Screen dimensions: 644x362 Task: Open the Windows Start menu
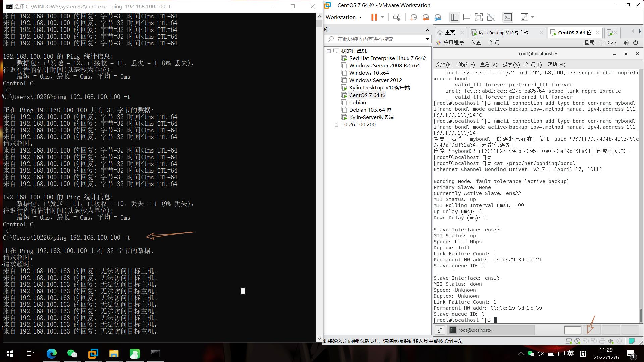[x=10, y=353]
